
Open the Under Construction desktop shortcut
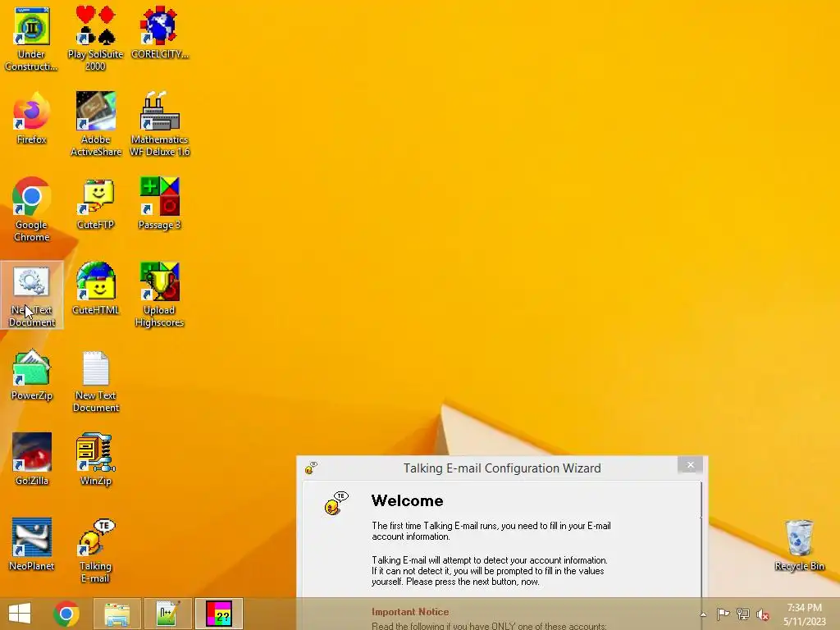(x=31, y=39)
